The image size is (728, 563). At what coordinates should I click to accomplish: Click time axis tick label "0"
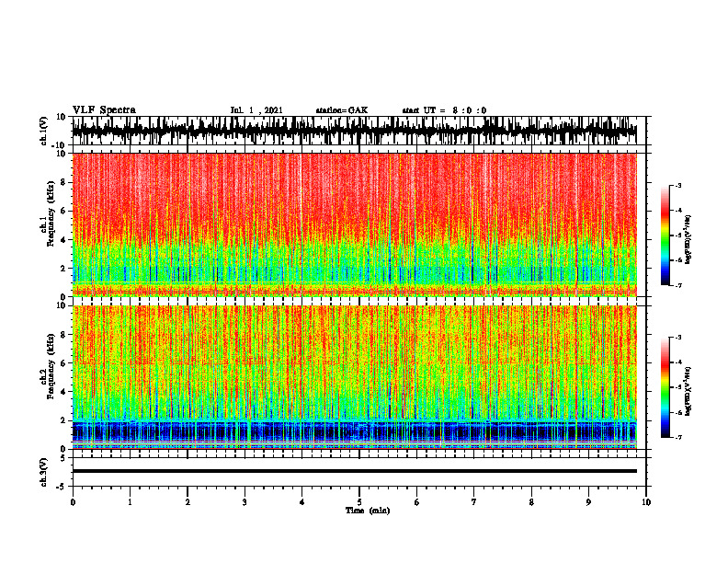point(73,502)
